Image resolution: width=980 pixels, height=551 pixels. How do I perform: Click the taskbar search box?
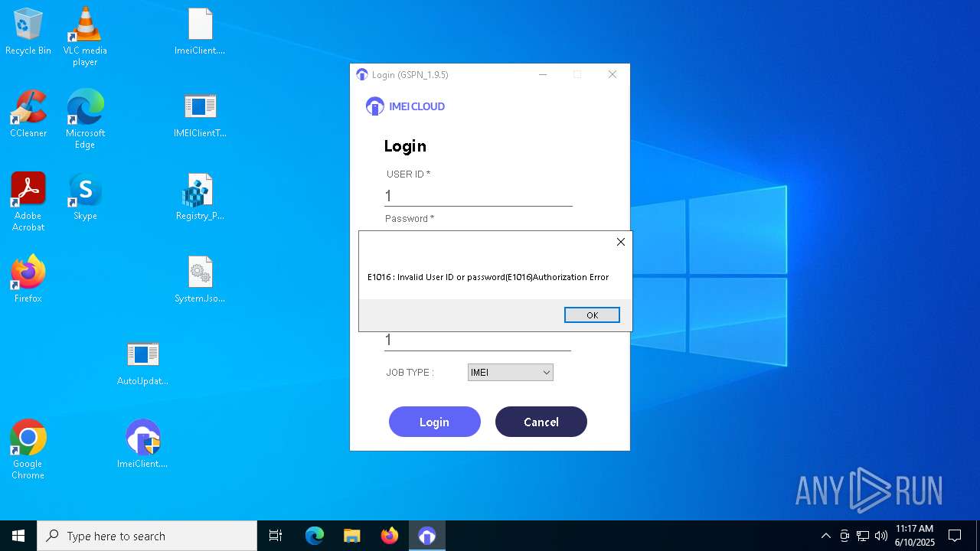click(x=147, y=536)
